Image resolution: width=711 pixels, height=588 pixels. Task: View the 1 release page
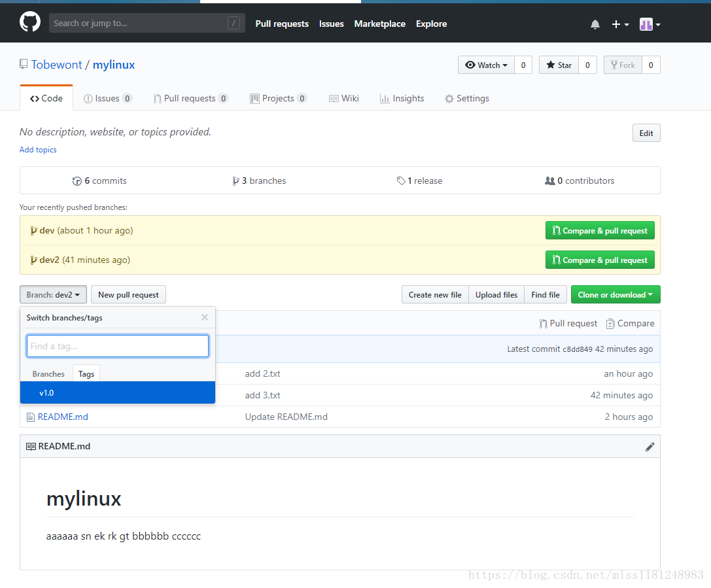tap(419, 181)
